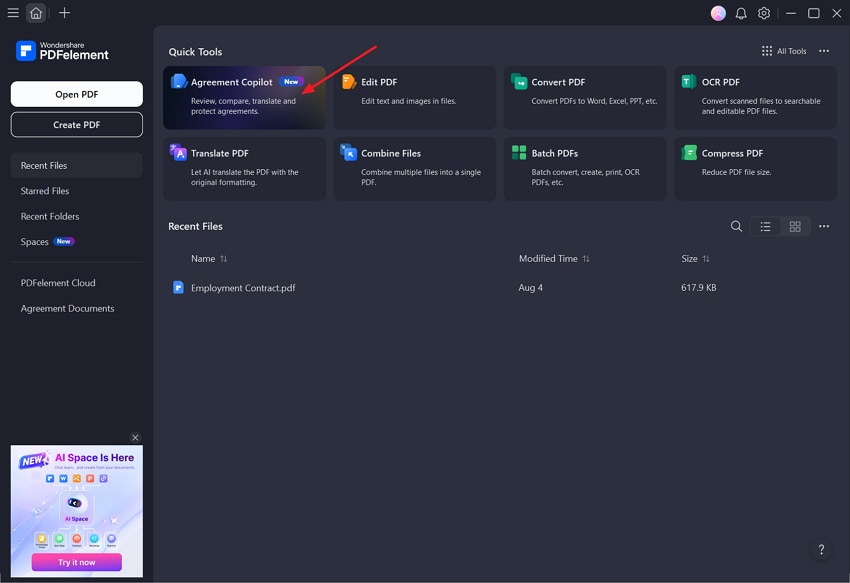Click the Create PDF button

pos(76,124)
